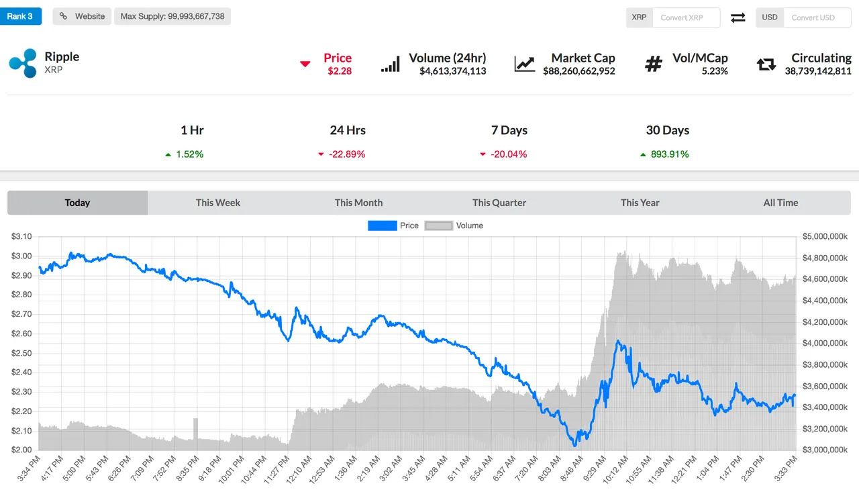Click the $2.00 price axis label
Image resolution: width=859 pixels, height=504 pixels.
coord(21,450)
